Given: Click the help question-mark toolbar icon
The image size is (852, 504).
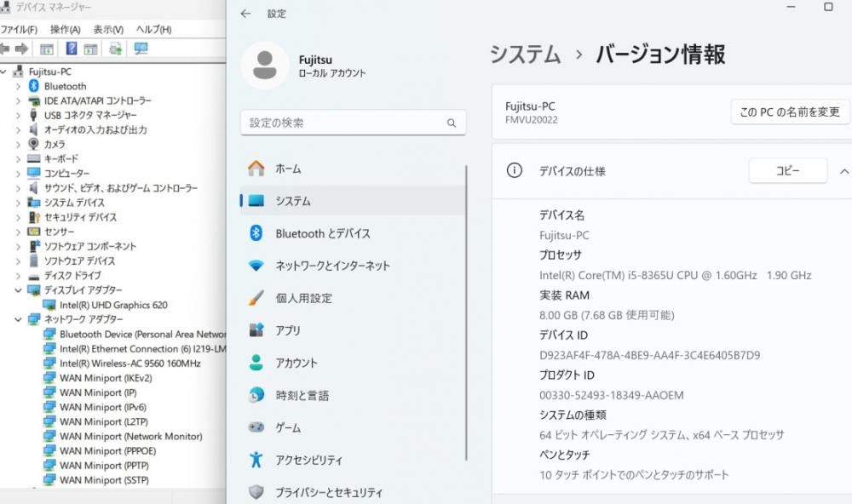Looking at the screenshot, I should click(x=72, y=49).
